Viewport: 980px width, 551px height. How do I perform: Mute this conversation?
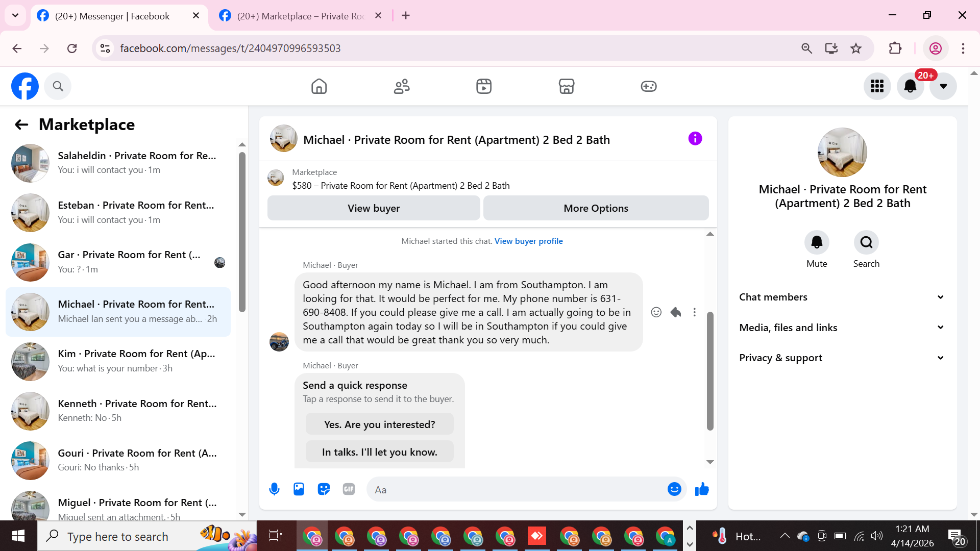pos(816,242)
